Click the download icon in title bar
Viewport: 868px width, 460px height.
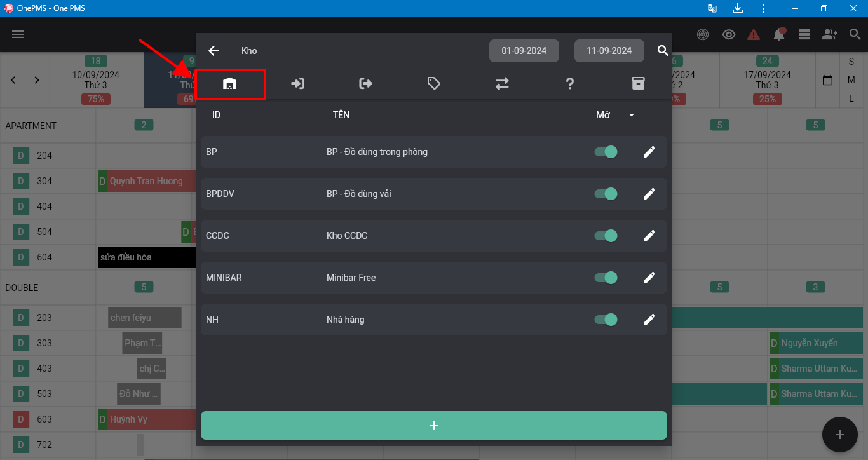pyautogui.click(x=738, y=8)
